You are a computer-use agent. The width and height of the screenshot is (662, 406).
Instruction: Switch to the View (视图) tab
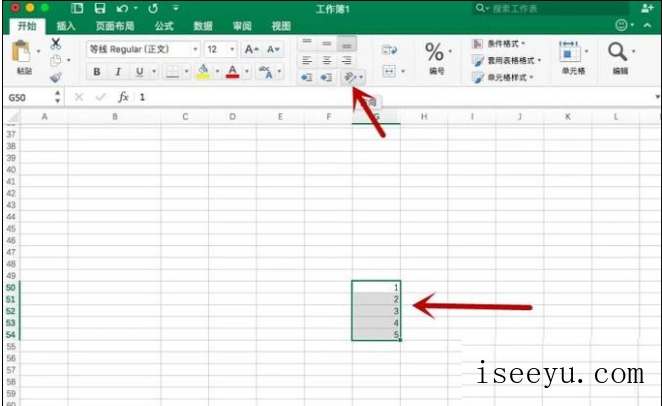click(x=281, y=26)
